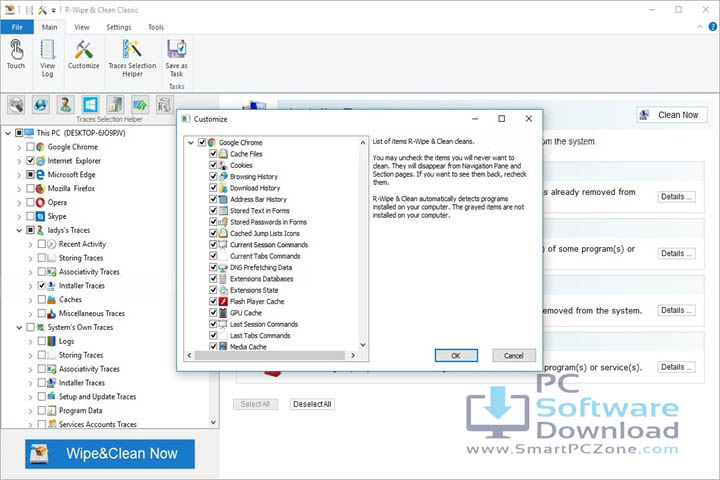Open the File menu
The image size is (720, 480).
pos(17,27)
